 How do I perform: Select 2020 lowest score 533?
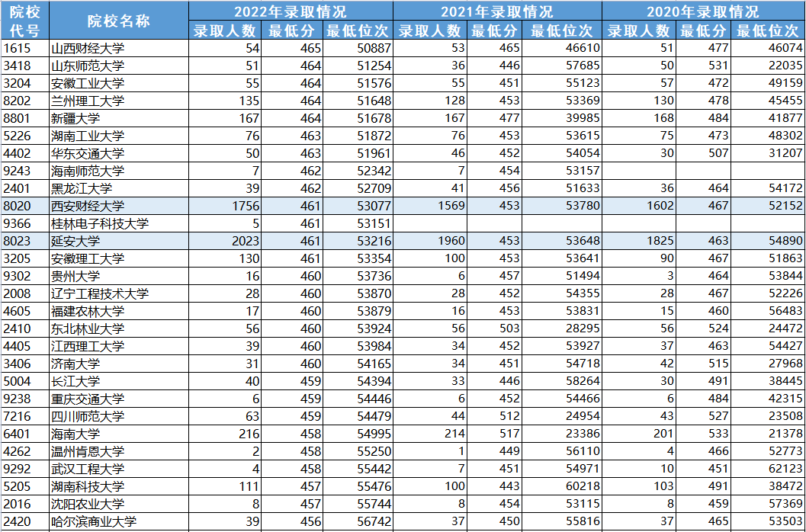[x=704, y=434]
